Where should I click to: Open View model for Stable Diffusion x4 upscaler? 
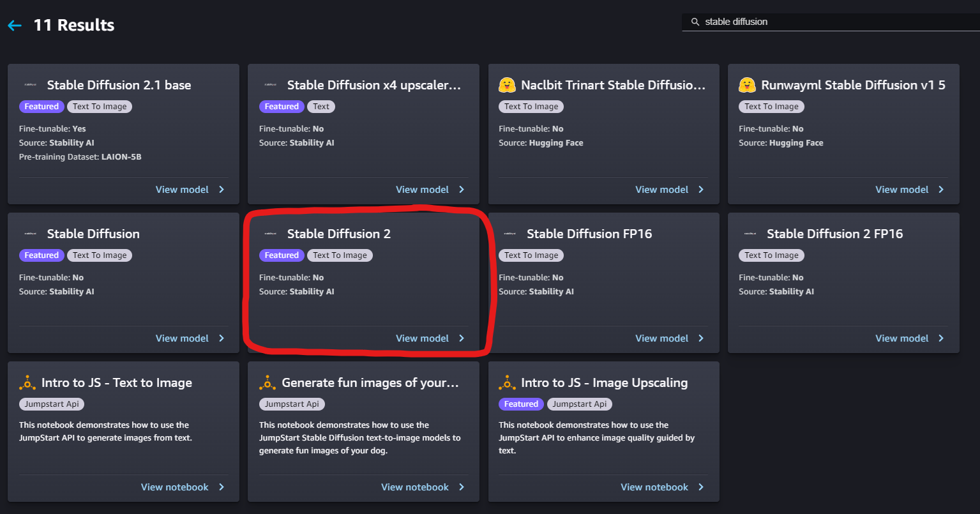pos(422,190)
